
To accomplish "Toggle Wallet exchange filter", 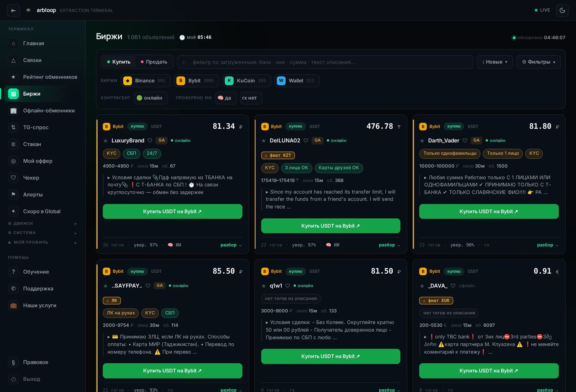I will (x=297, y=81).
